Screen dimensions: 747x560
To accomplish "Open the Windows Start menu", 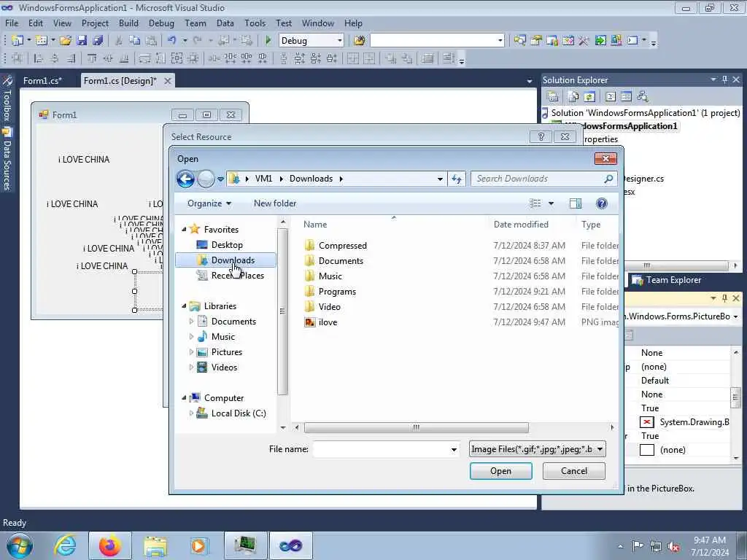I will coord(20,545).
